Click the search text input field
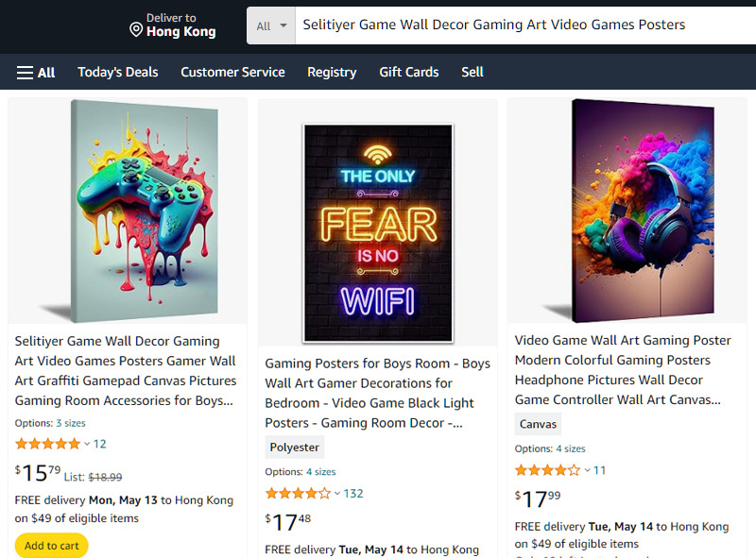 tap(520, 25)
